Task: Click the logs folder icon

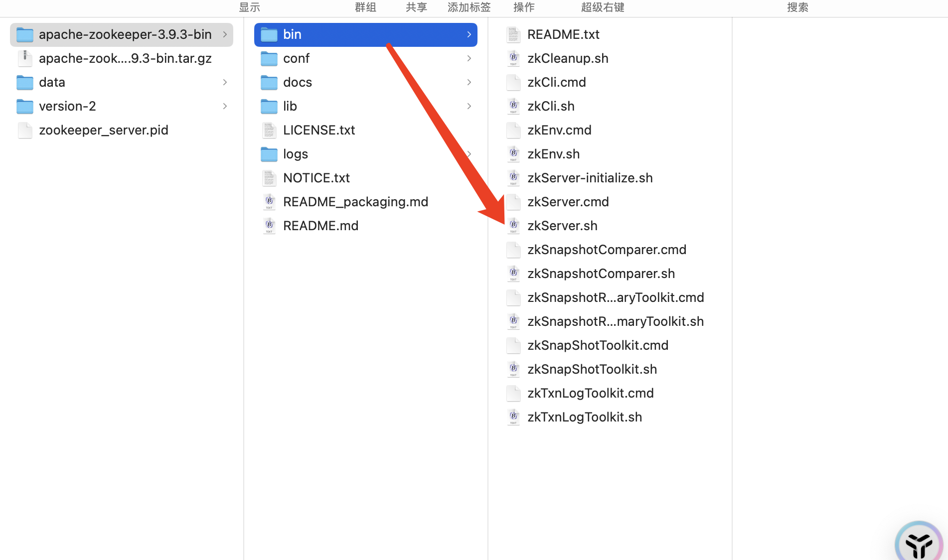Action: click(269, 154)
